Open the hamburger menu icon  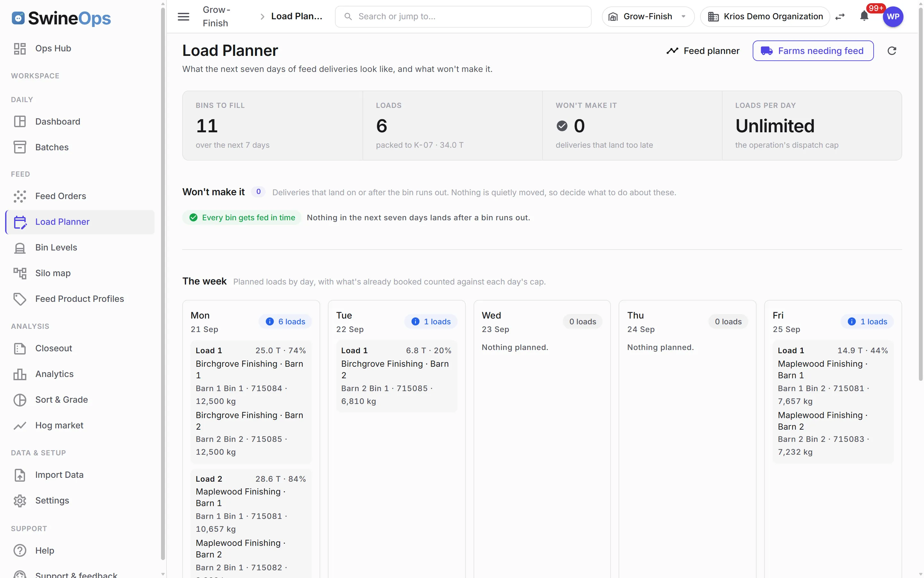coord(184,16)
